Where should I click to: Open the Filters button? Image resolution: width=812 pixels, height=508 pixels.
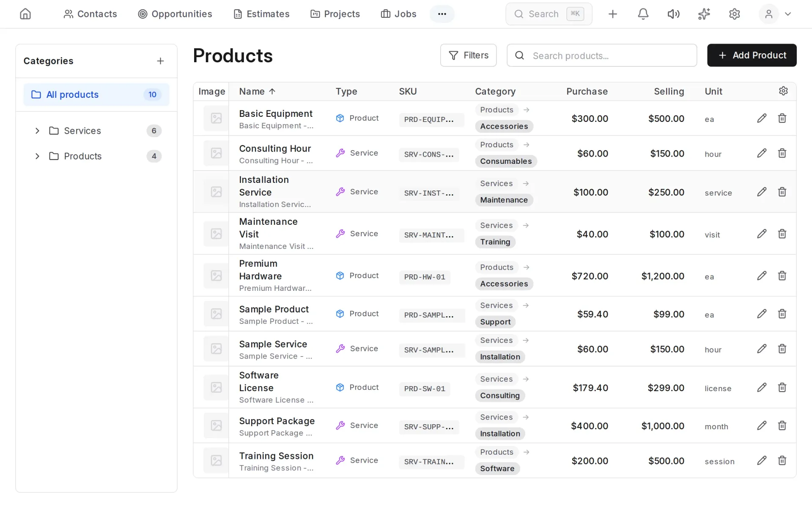[468, 55]
